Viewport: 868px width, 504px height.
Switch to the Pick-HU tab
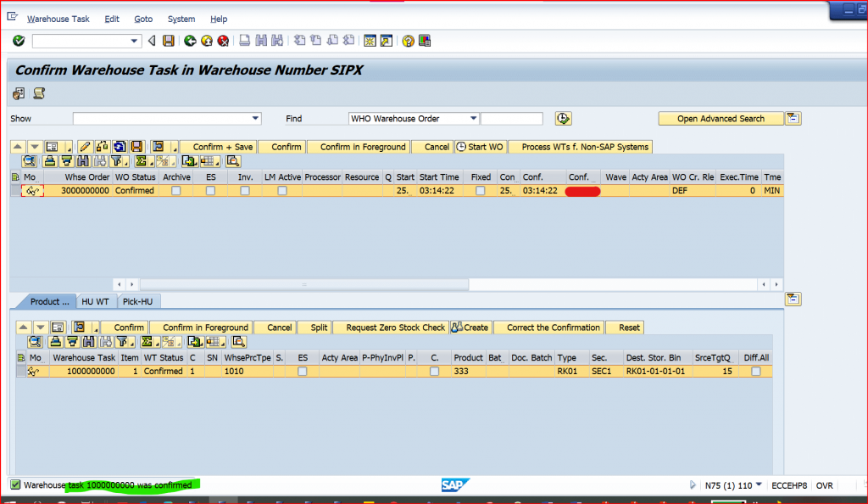pos(138,301)
